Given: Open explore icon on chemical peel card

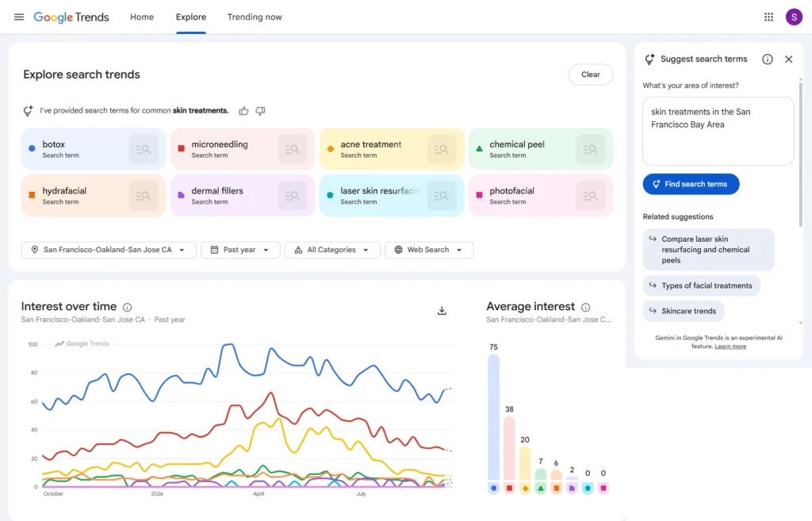Looking at the screenshot, I should [590, 149].
